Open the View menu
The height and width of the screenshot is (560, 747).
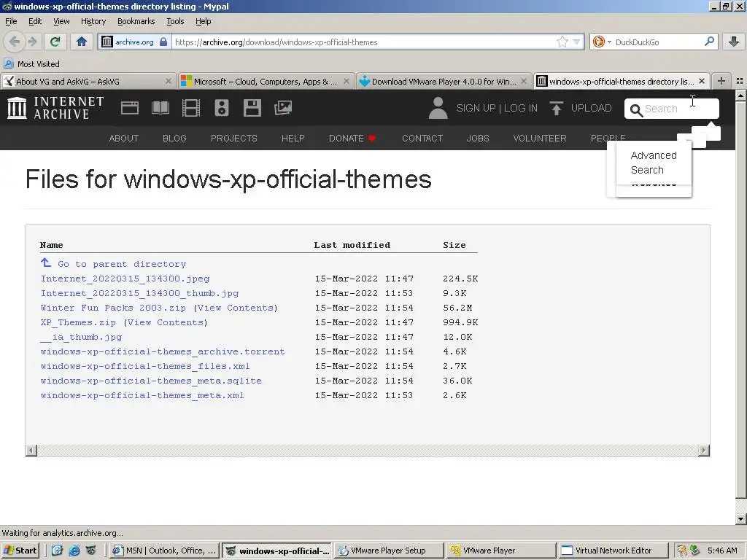pyautogui.click(x=61, y=21)
